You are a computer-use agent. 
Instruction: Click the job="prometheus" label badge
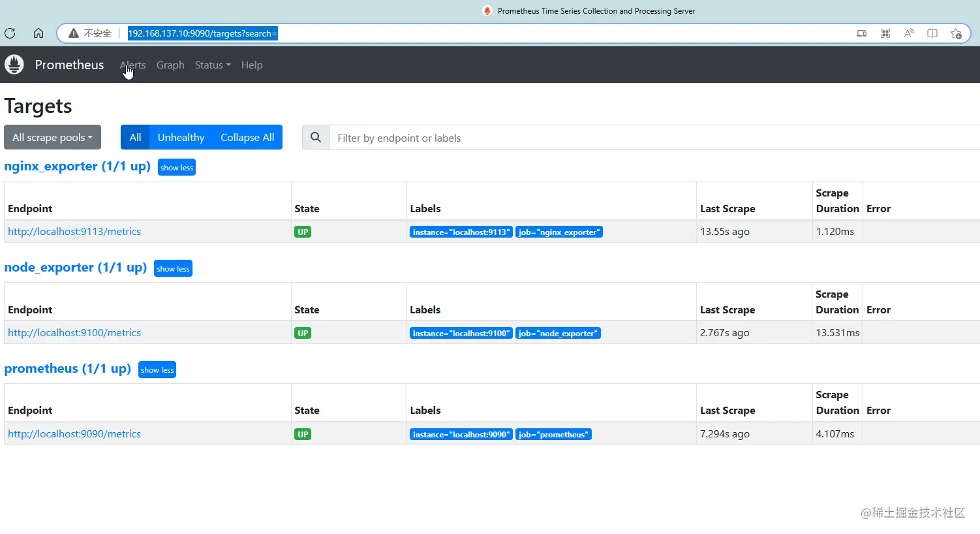tap(554, 434)
